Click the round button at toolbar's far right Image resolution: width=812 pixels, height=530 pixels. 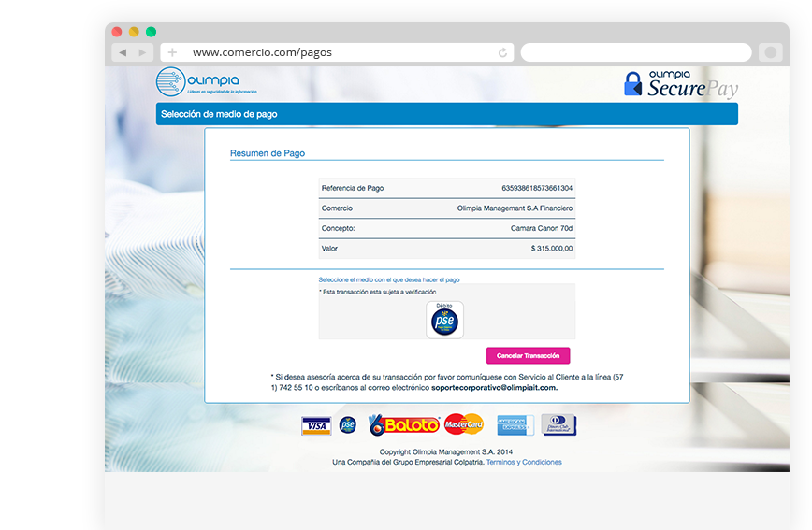770,53
